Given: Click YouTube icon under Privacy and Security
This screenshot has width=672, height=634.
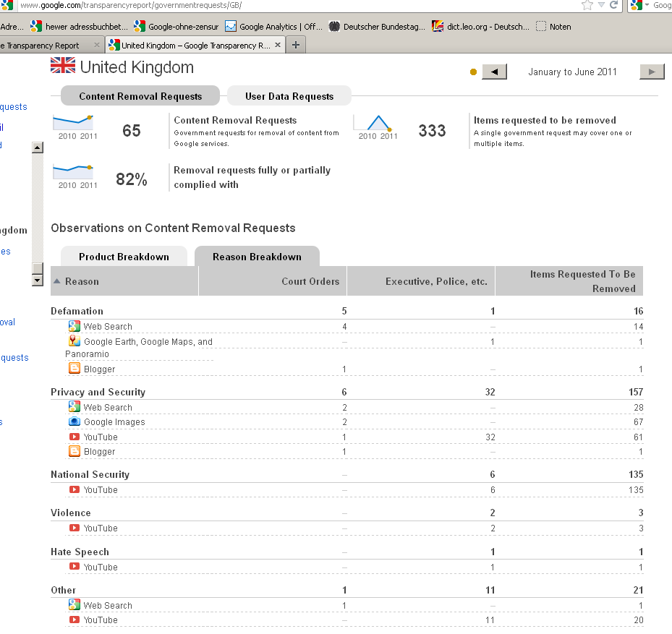Looking at the screenshot, I should 74,437.
